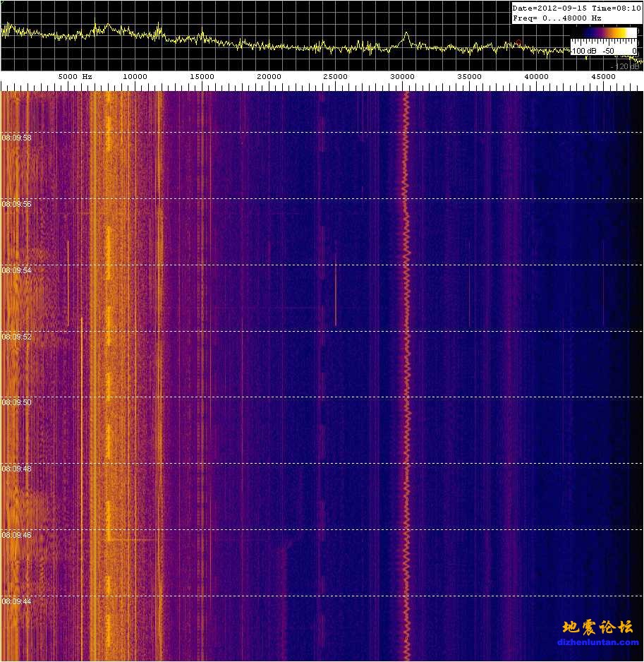Click the 25000 frequency axis label
The image size is (644, 662).
336,76
